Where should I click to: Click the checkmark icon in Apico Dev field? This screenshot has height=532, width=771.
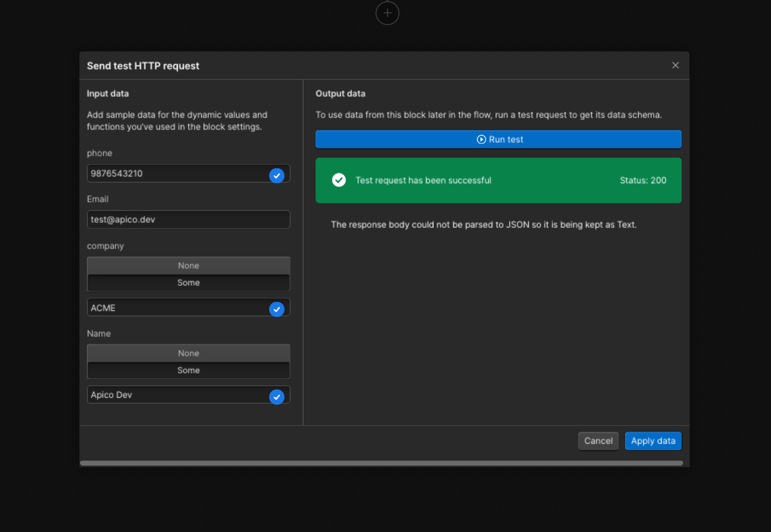[x=277, y=397]
